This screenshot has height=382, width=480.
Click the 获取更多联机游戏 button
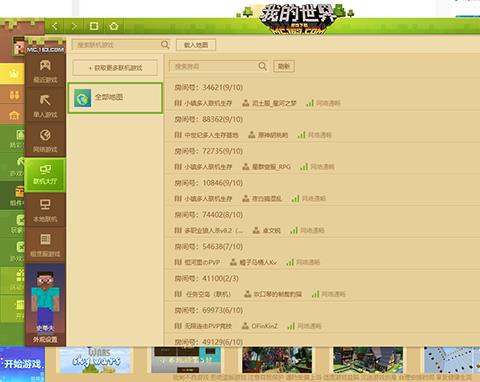coord(115,68)
